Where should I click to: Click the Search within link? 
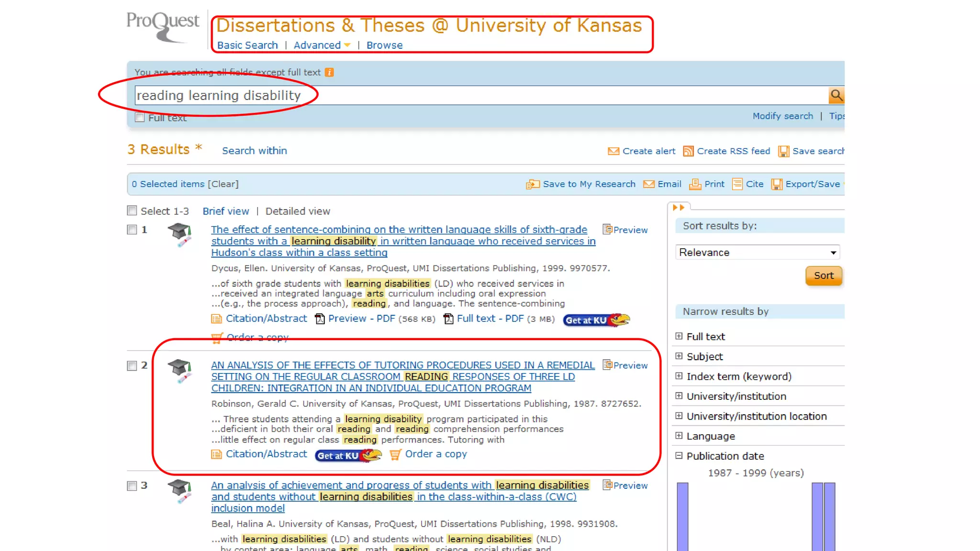tap(254, 151)
